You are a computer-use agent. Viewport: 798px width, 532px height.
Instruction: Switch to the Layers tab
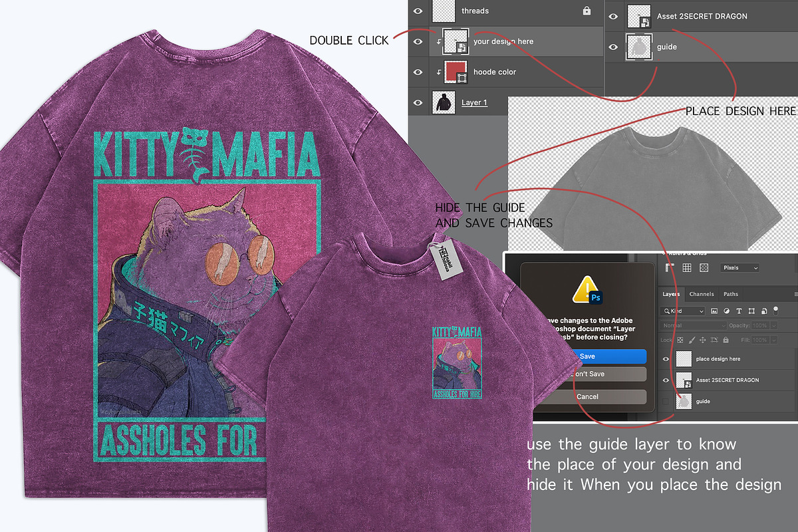click(671, 294)
